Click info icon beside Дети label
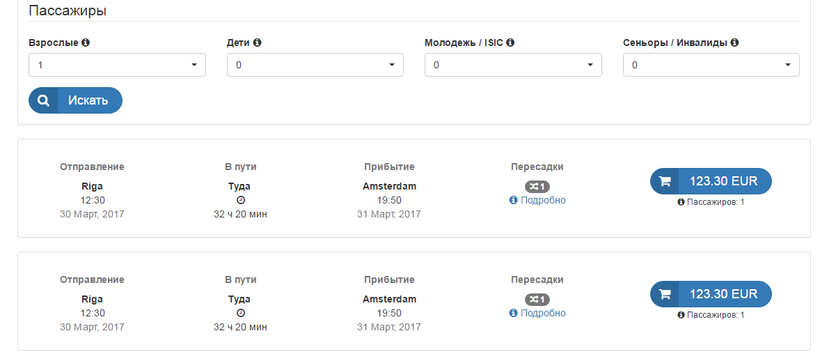820x361 pixels. point(257,43)
